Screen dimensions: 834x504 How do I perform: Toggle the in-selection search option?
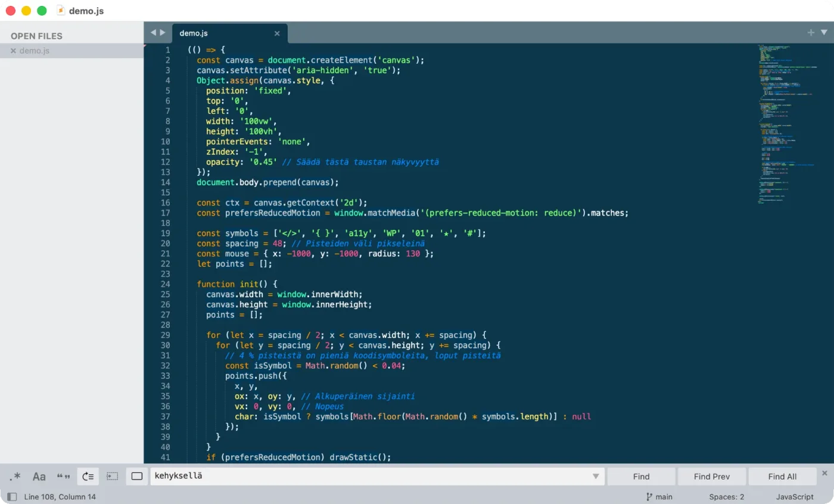(x=113, y=476)
